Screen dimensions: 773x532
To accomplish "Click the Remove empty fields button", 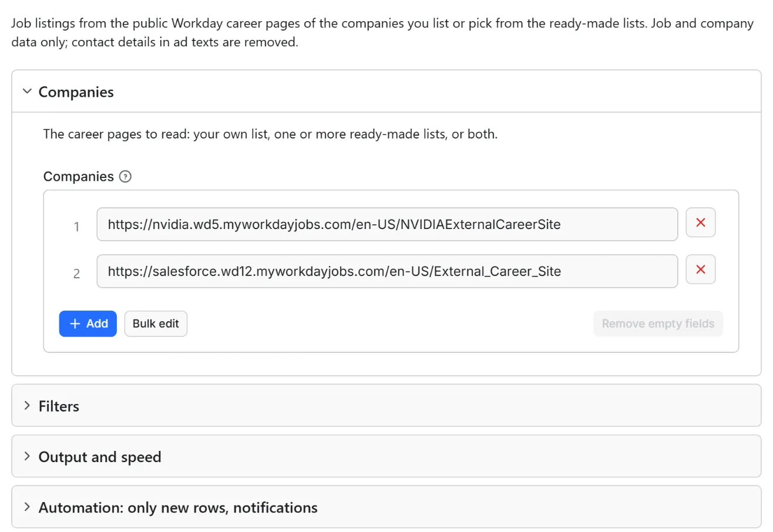I will click(x=658, y=324).
